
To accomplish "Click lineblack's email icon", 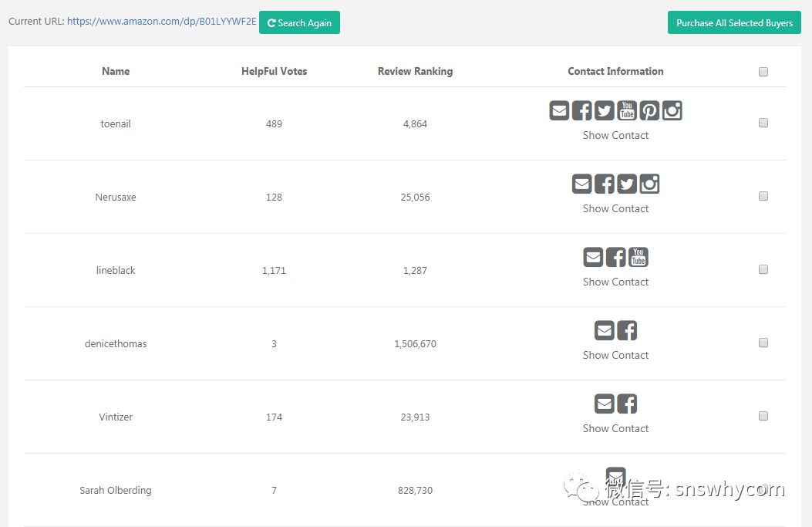I will point(593,257).
